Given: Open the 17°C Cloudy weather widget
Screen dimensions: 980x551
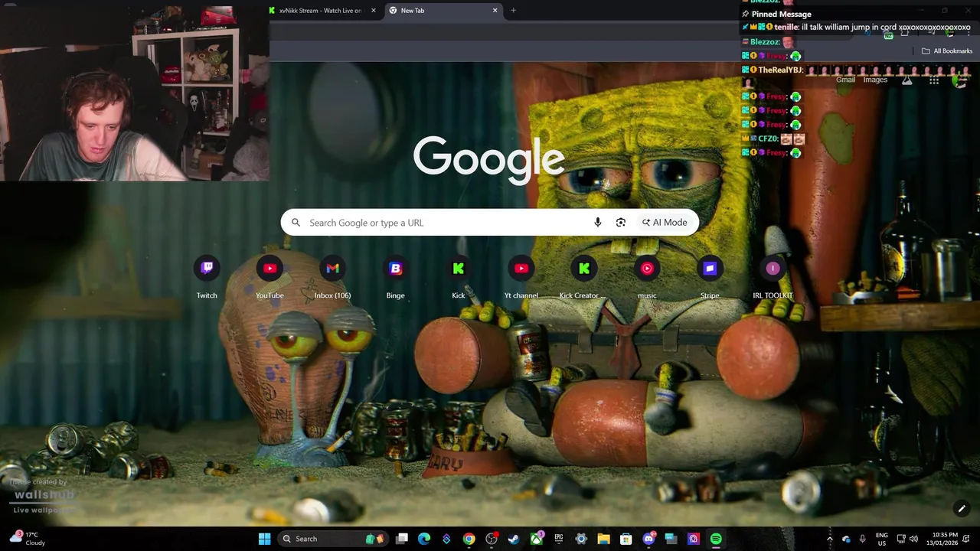Looking at the screenshot, I should click(x=28, y=539).
